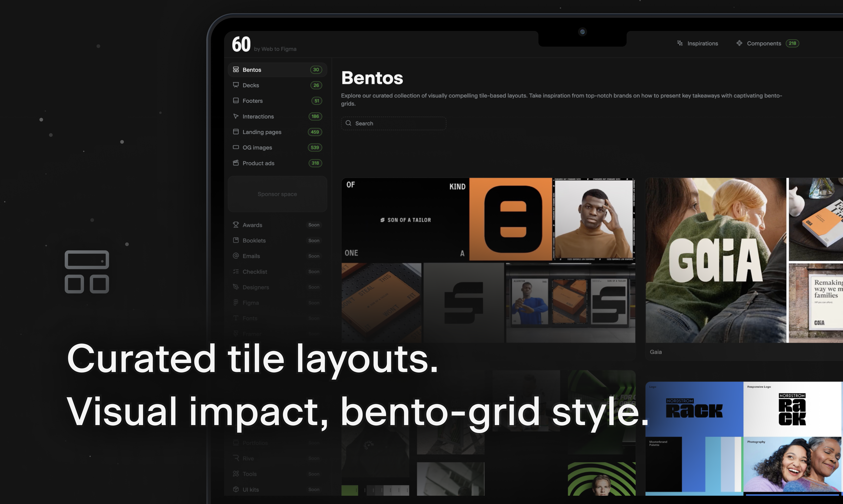Screen dimensions: 843x504
Task: Click the 51 badge beside Footers
Action: 316,101
